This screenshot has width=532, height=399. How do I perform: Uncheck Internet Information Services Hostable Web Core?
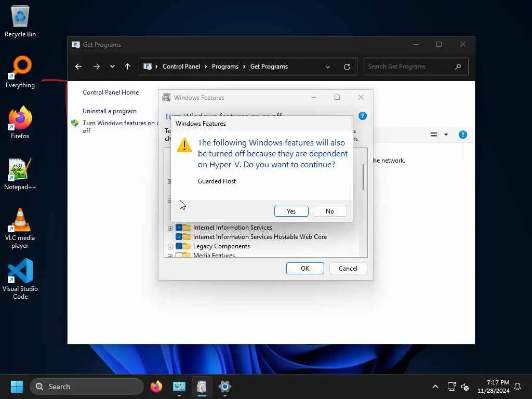click(179, 237)
